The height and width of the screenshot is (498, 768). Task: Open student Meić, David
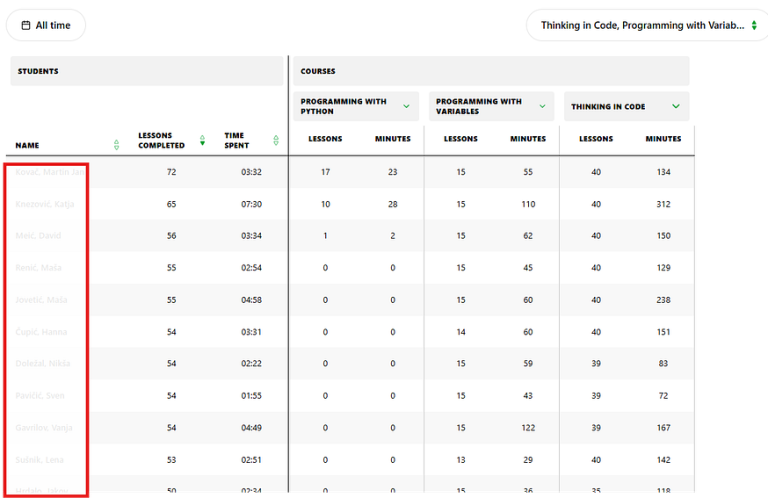[39, 236]
